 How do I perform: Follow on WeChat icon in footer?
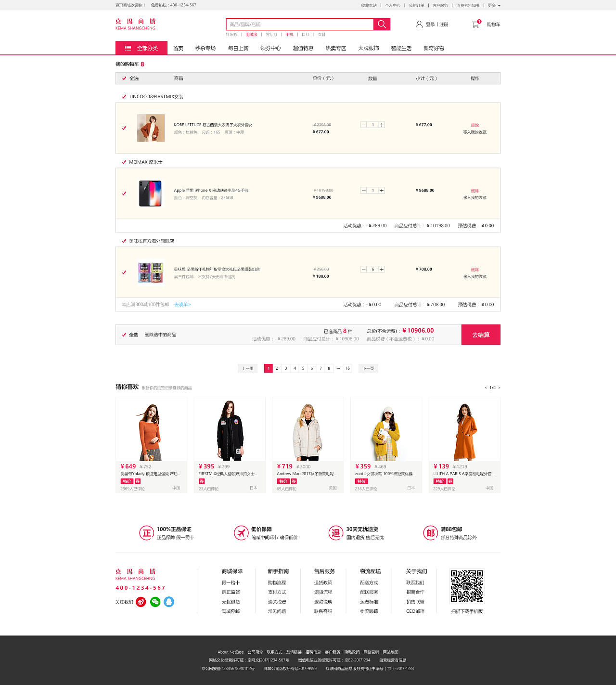click(x=155, y=602)
